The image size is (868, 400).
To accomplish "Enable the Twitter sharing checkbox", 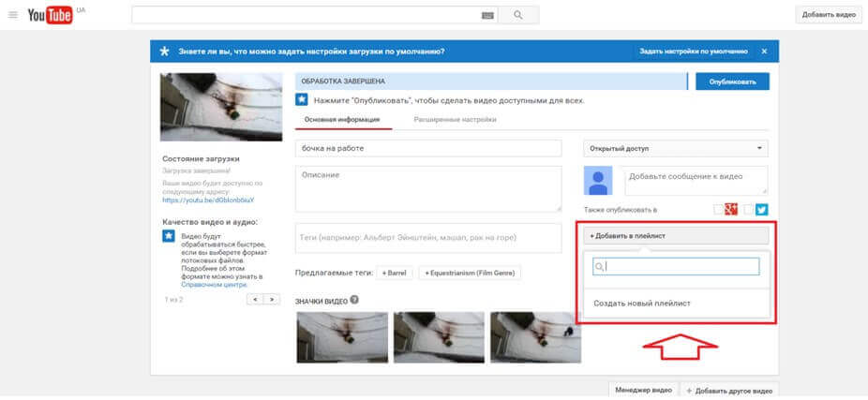I will pyautogui.click(x=749, y=210).
